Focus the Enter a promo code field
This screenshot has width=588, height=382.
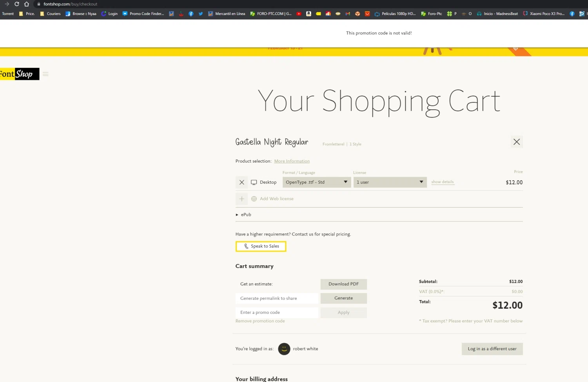pos(277,313)
